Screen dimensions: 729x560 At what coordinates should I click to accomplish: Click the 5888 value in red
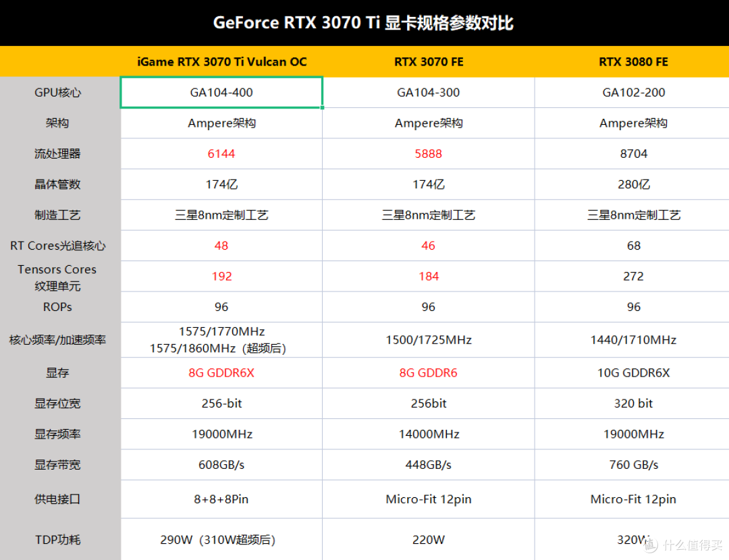pos(428,153)
